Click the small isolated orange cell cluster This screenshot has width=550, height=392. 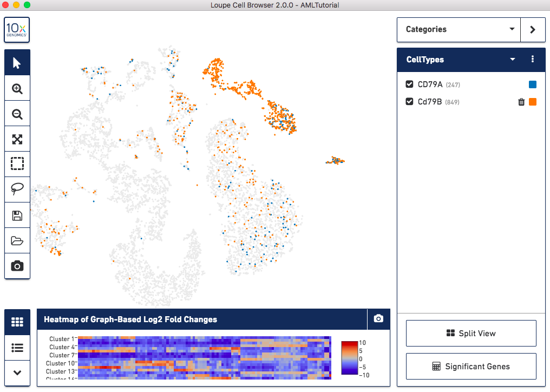click(x=335, y=161)
